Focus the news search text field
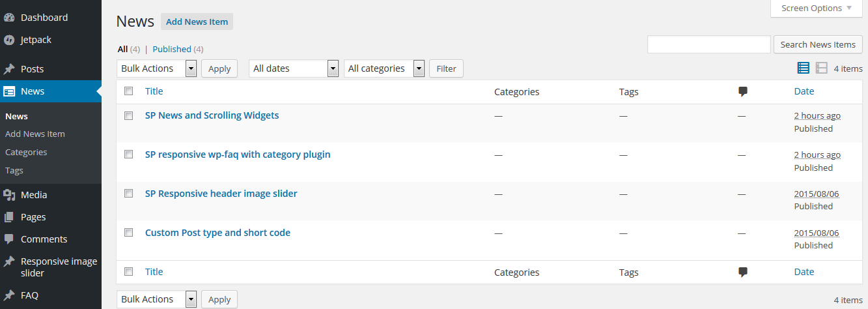The width and height of the screenshot is (868, 309). (709, 44)
